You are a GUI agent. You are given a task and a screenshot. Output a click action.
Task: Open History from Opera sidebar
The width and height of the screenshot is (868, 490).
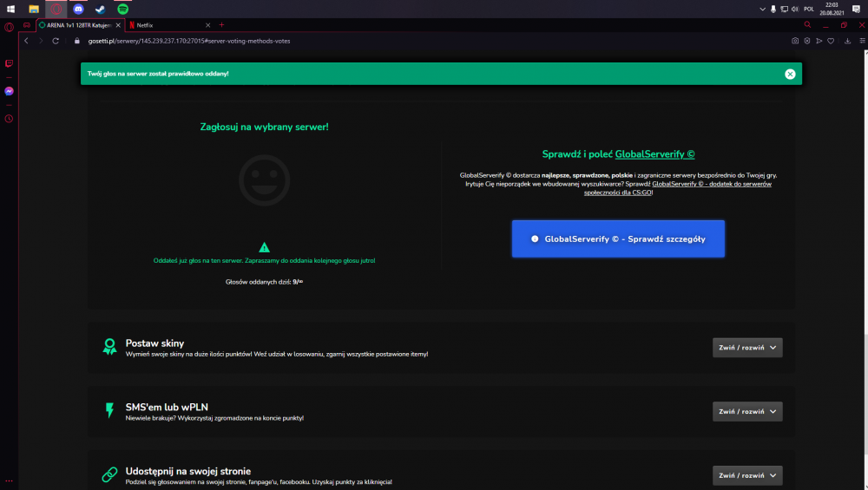pyautogui.click(x=9, y=119)
